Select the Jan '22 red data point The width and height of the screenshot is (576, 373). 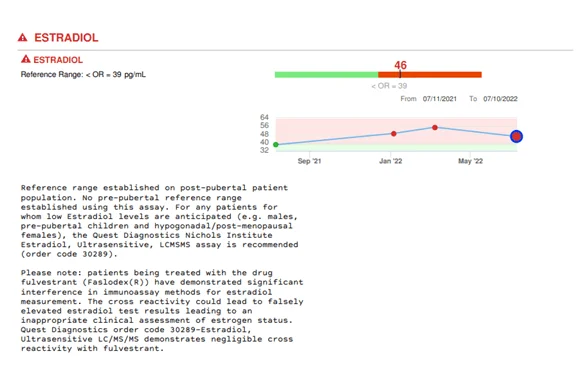tap(393, 133)
